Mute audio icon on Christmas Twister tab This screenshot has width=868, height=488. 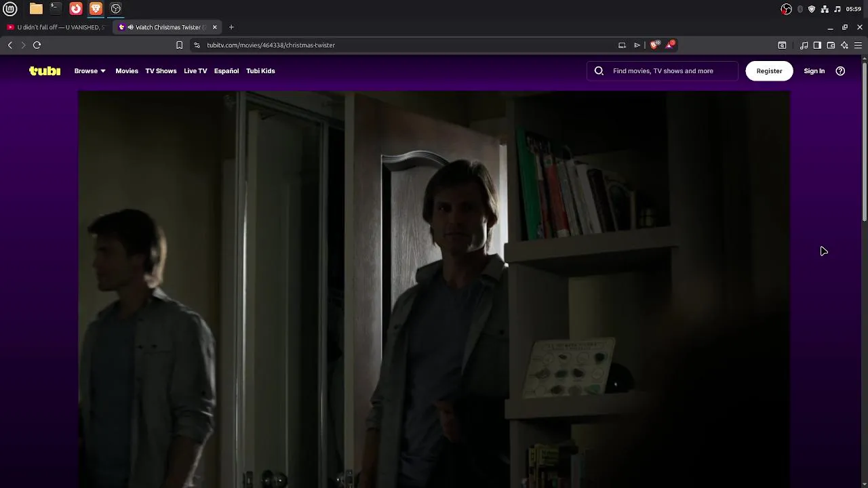point(130,27)
